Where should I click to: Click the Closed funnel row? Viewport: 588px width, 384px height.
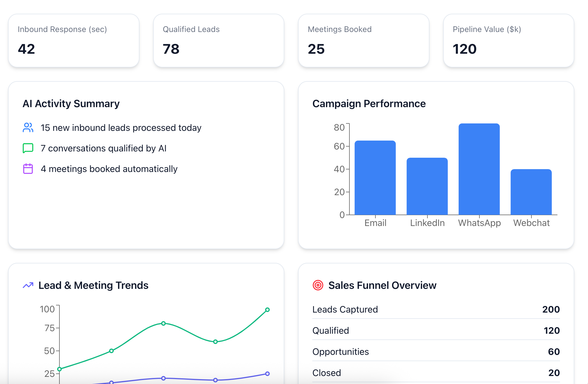point(436,373)
